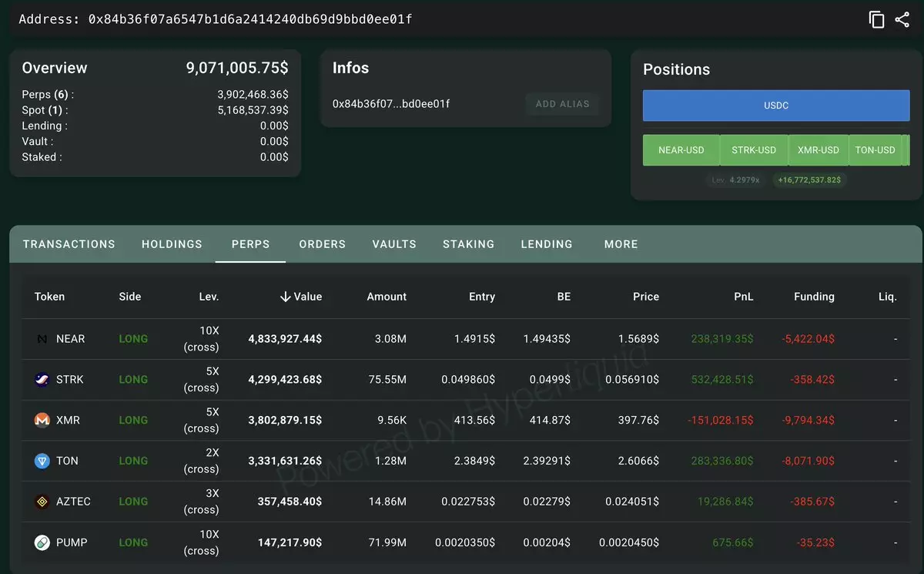Click the Liq. column header
Image resolution: width=924 pixels, height=574 pixels.
click(x=888, y=297)
